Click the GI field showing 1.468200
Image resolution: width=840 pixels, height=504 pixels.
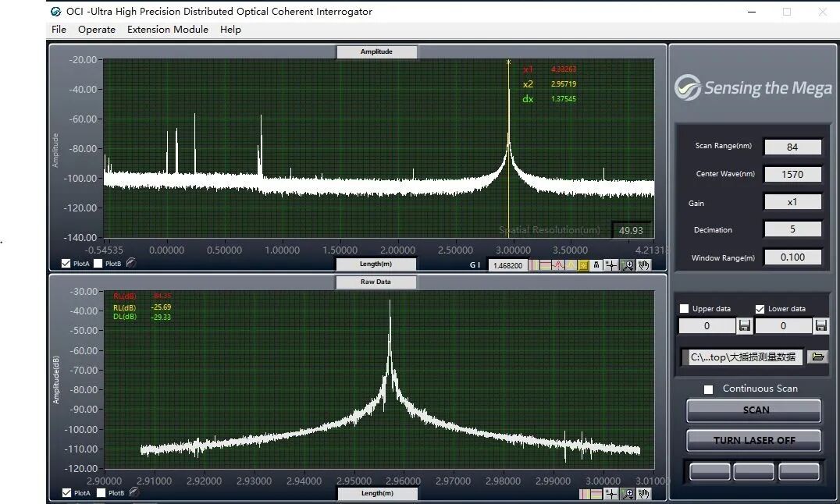(x=508, y=265)
